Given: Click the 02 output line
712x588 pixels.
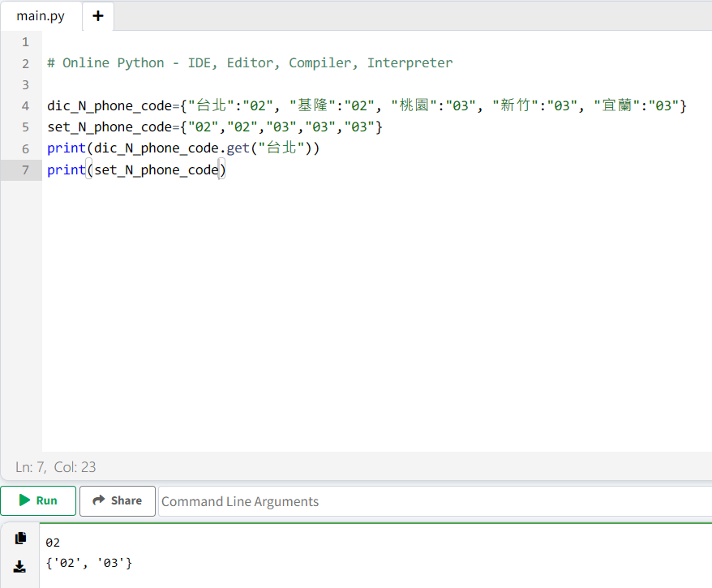Looking at the screenshot, I should click(53, 543).
